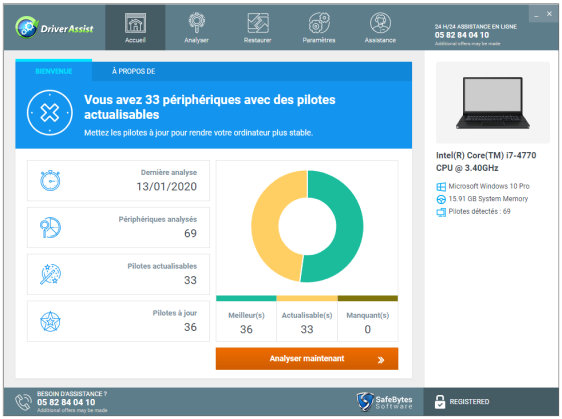
Task: Click the circled X status icon
Action: pos(49,113)
